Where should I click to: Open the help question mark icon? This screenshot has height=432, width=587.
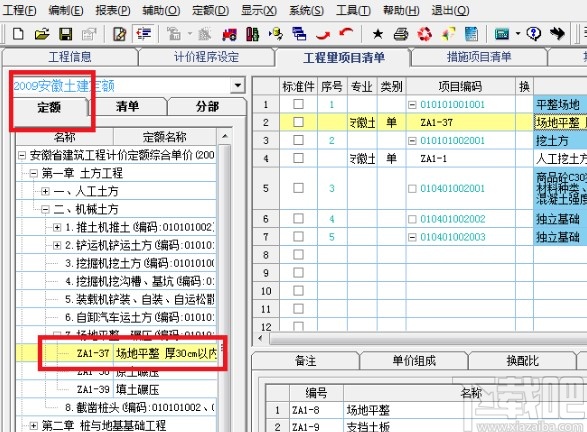coord(533,34)
